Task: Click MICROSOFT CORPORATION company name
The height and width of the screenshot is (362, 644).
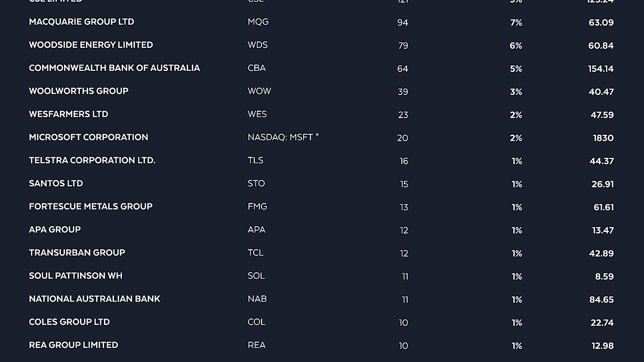Action: (x=88, y=137)
